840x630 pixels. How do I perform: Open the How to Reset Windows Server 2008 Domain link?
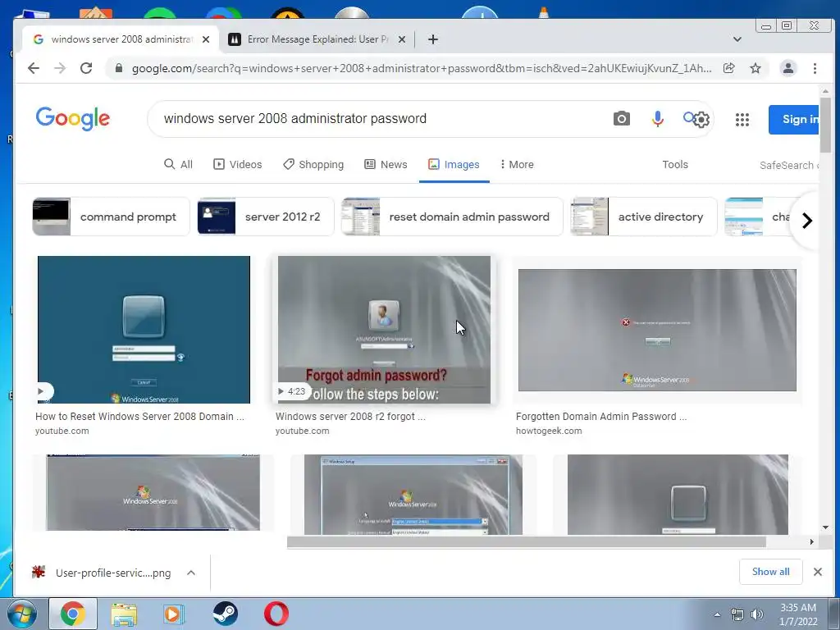[x=139, y=416]
